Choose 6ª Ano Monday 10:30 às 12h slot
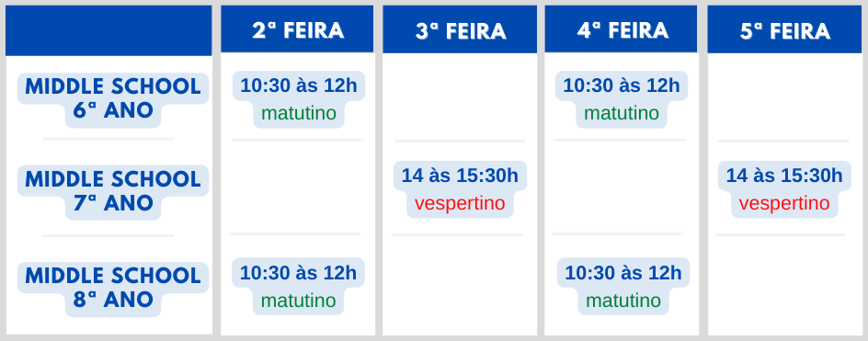 point(299,85)
